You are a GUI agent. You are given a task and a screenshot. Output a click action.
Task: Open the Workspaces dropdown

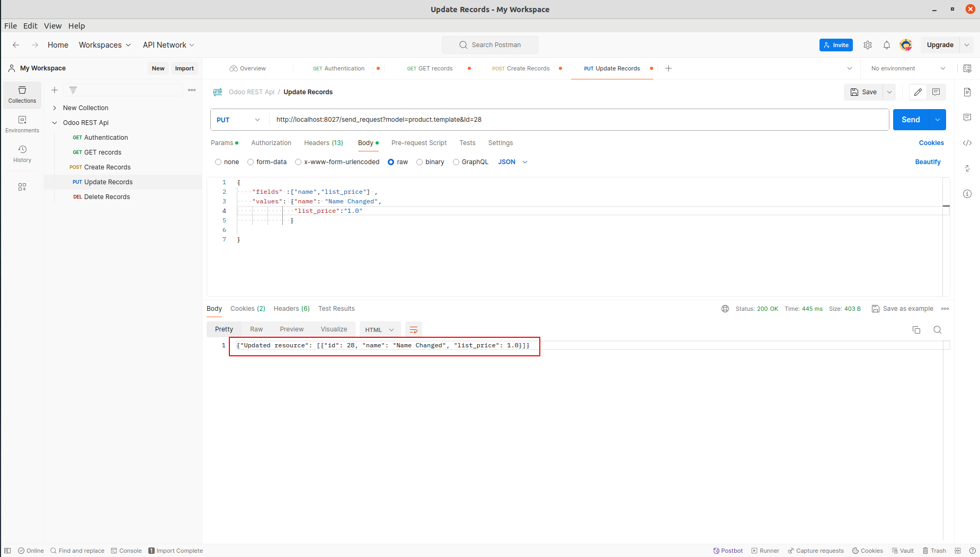[x=105, y=45]
